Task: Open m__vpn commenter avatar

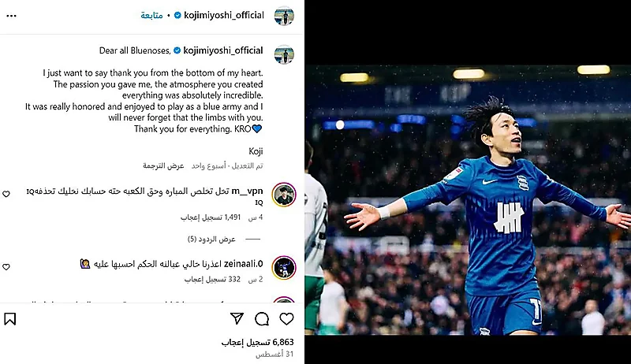Action: coord(284,195)
